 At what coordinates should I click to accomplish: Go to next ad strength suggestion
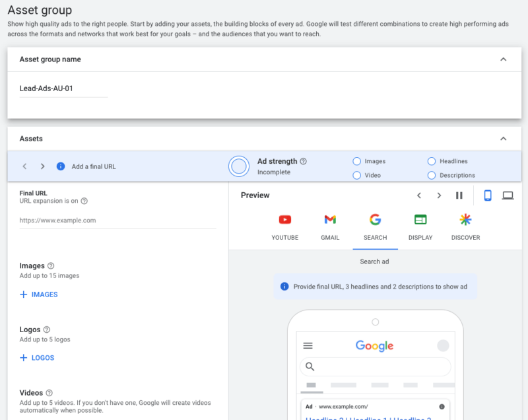click(x=42, y=166)
